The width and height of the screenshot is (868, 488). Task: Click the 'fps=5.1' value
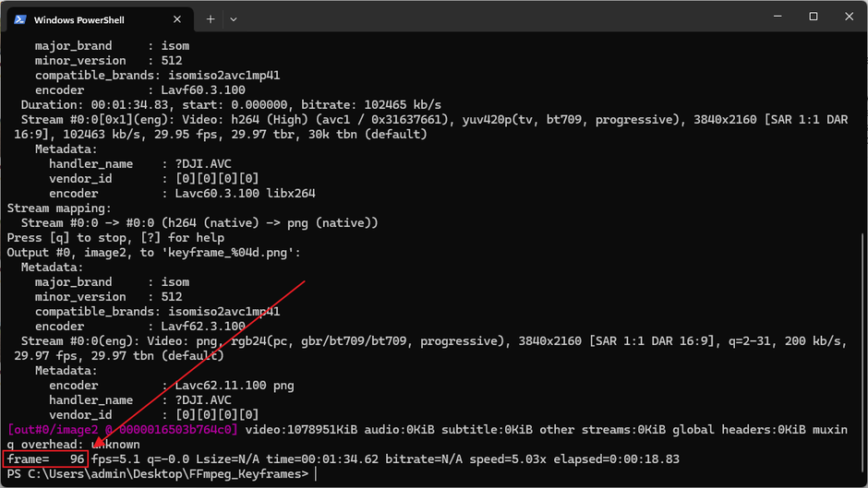pos(115,458)
